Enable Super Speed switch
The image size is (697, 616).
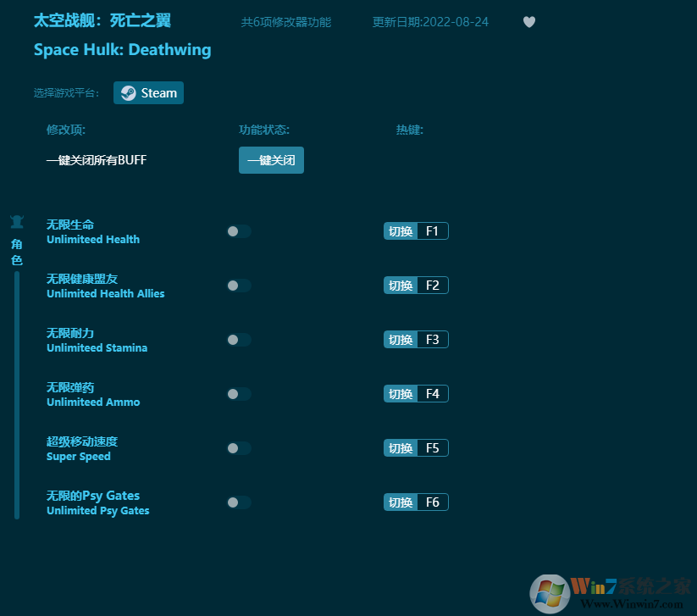tap(239, 448)
